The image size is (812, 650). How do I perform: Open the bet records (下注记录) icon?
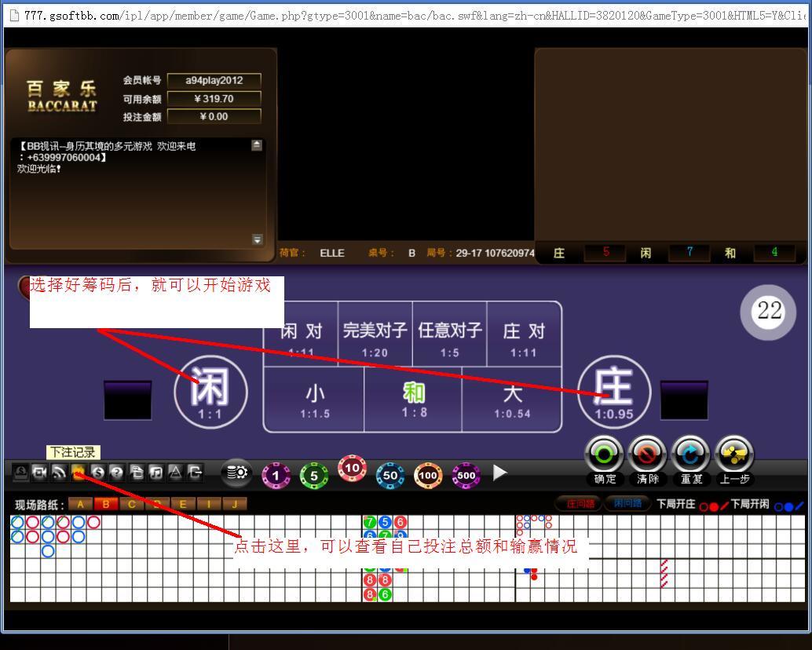pyautogui.click(x=79, y=472)
